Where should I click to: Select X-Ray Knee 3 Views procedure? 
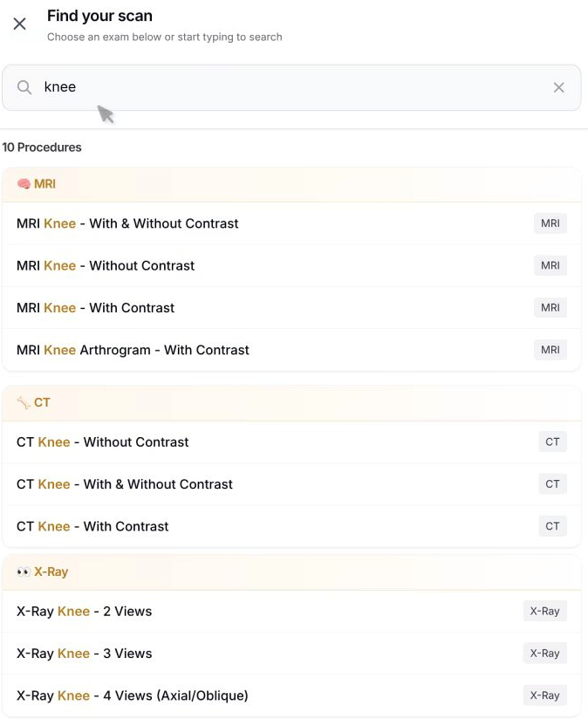coord(84,653)
